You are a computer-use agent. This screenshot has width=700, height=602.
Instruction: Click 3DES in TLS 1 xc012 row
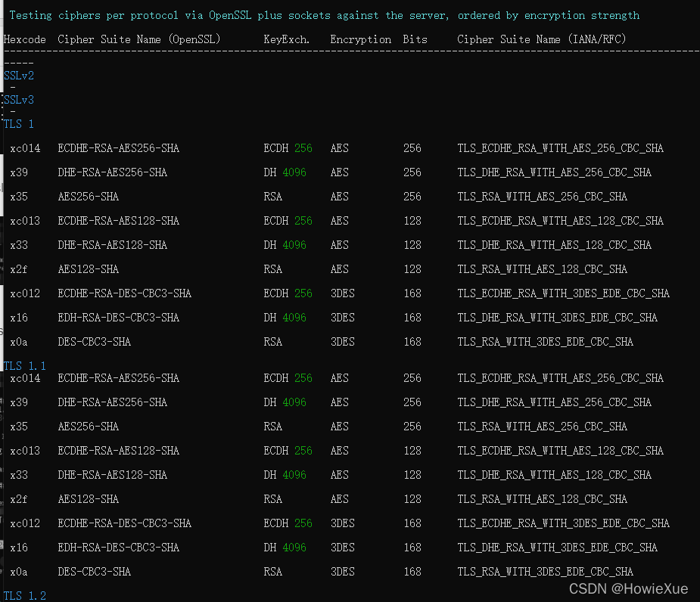coord(342,293)
